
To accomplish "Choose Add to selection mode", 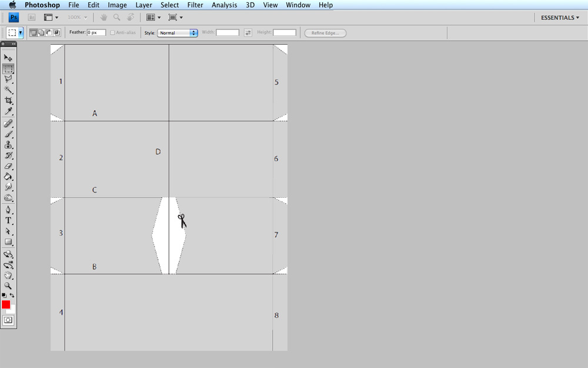I will (41, 32).
